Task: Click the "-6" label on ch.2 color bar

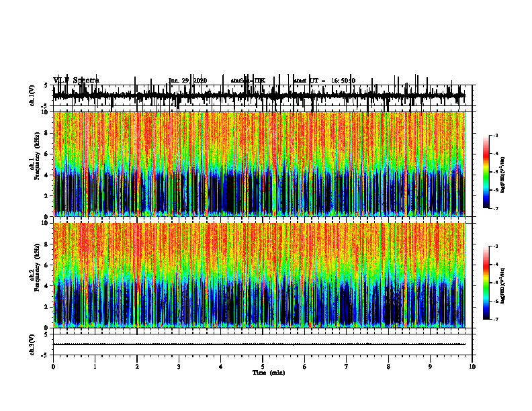Action: coord(496,301)
